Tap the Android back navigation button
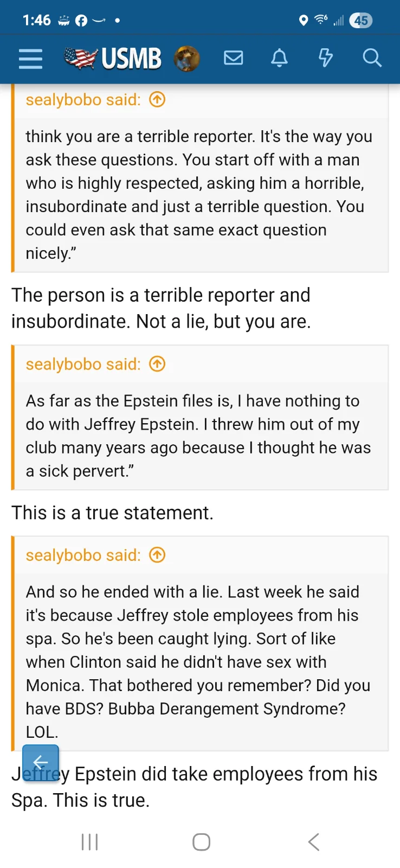This screenshot has width=400, height=868. 313,841
